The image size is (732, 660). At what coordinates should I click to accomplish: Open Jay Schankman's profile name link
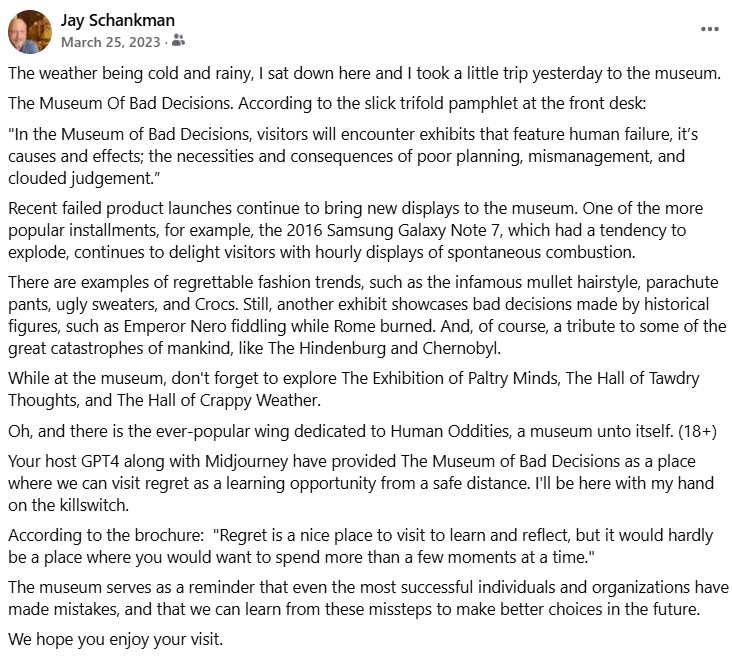[x=120, y=21]
